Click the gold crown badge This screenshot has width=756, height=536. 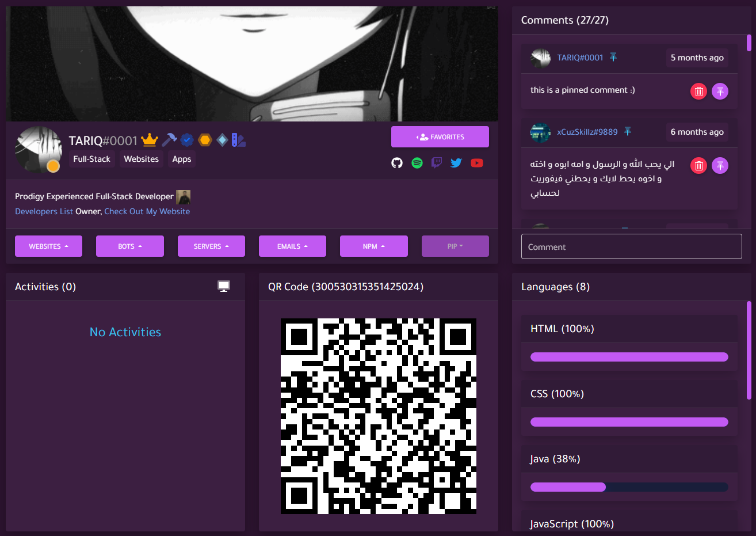pos(150,140)
